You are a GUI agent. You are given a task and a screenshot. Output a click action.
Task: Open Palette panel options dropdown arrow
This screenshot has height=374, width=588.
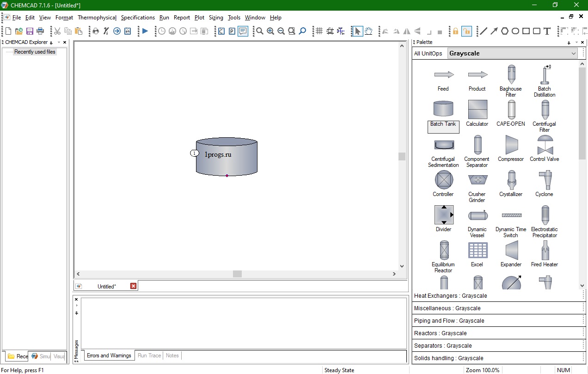576,43
